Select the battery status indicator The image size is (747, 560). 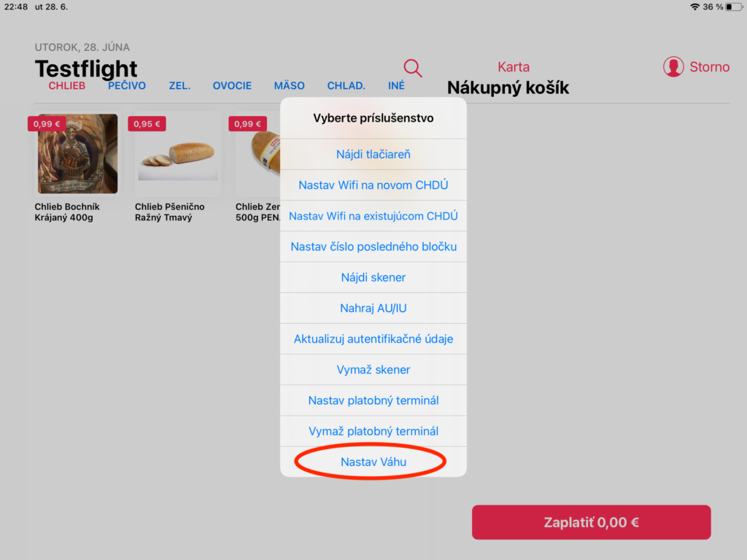pyautogui.click(x=734, y=7)
